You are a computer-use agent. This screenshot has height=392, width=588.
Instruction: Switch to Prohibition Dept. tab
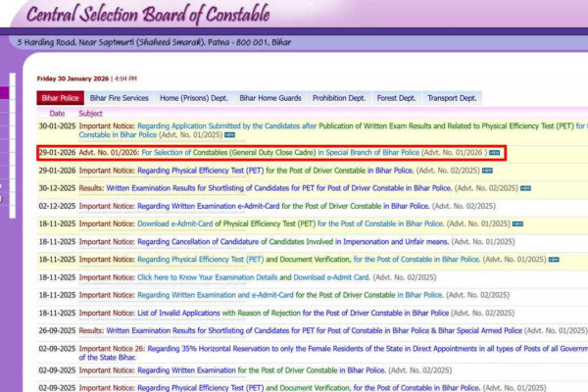(339, 98)
